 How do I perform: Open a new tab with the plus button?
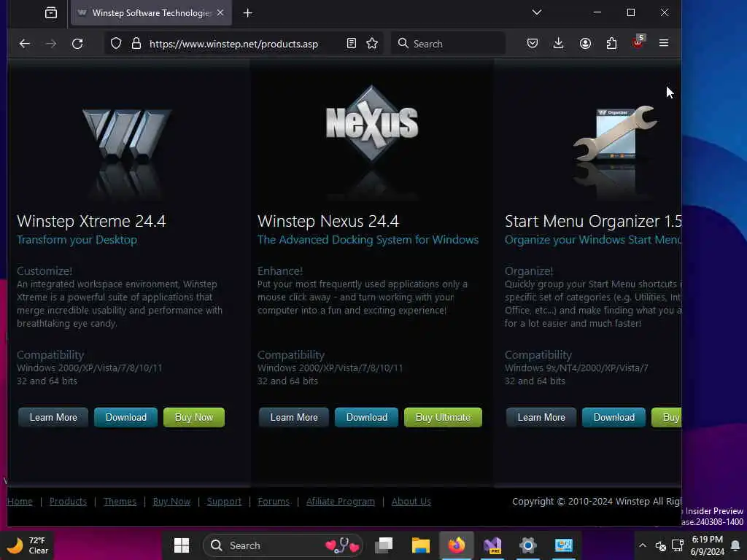tap(248, 13)
